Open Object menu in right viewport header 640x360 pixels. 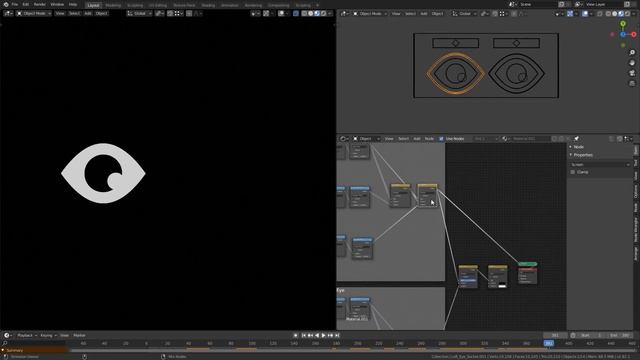437,13
